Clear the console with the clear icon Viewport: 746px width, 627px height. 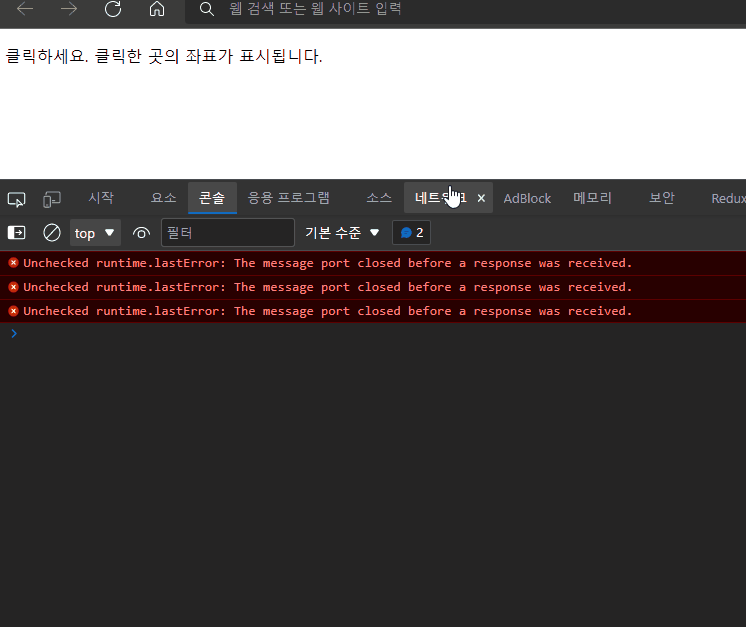click(52, 233)
